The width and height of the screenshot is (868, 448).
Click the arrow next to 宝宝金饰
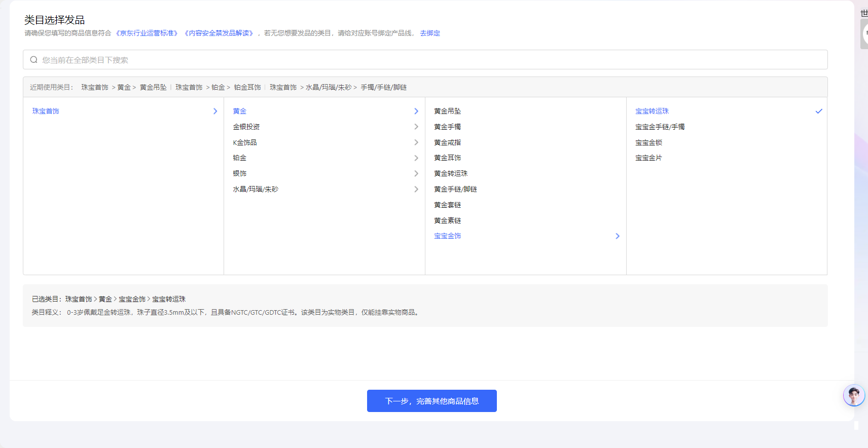click(x=617, y=236)
